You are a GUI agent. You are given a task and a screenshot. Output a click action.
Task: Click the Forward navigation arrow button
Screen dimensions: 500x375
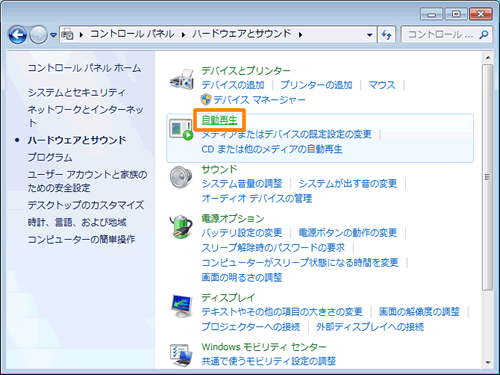(38, 35)
